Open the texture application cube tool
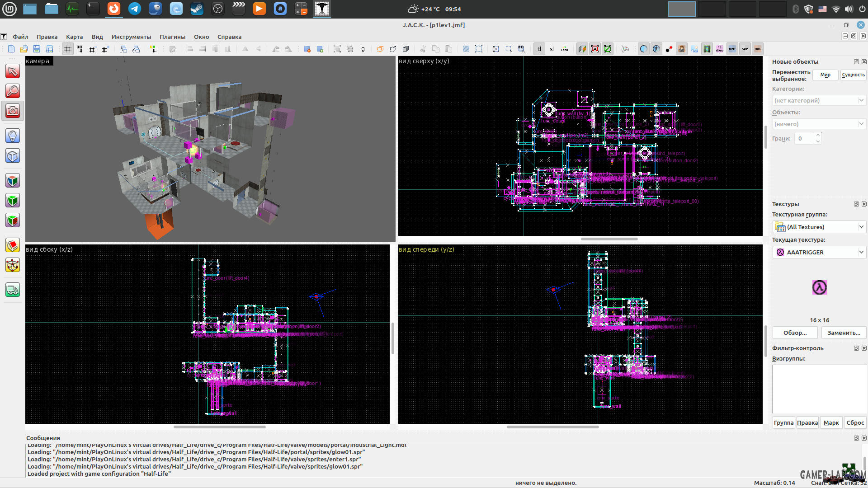 [x=13, y=180]
